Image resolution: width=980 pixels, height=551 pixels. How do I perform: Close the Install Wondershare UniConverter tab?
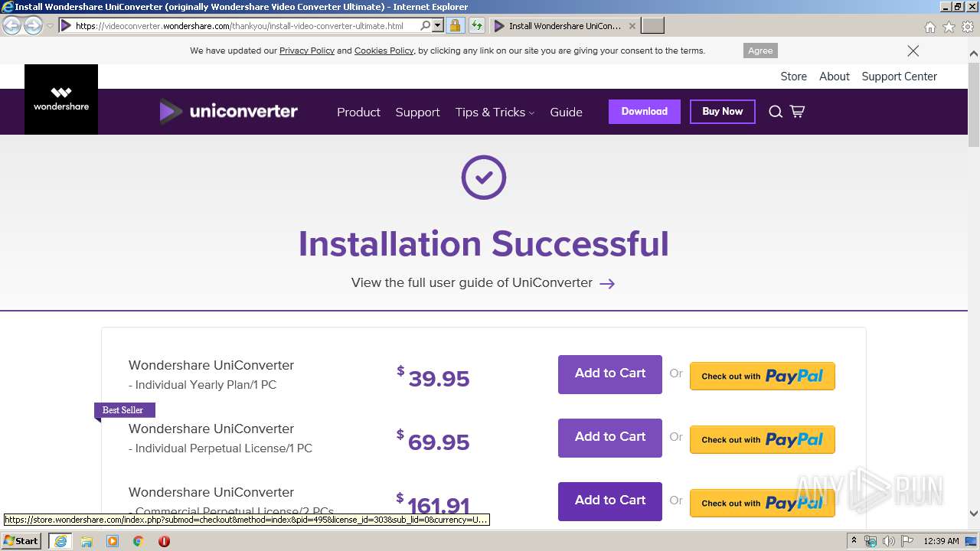tap(632, 26)
